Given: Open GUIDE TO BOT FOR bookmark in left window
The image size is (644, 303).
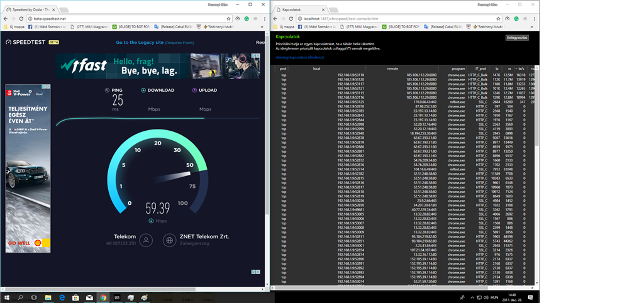Looking at the screenshot, I should 131,26.
